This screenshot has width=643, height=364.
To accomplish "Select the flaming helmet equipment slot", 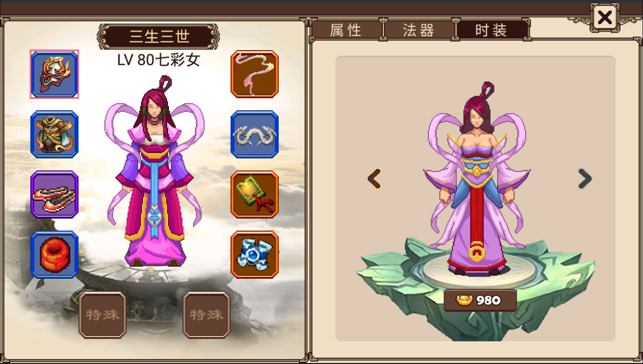I will (54, 74).
